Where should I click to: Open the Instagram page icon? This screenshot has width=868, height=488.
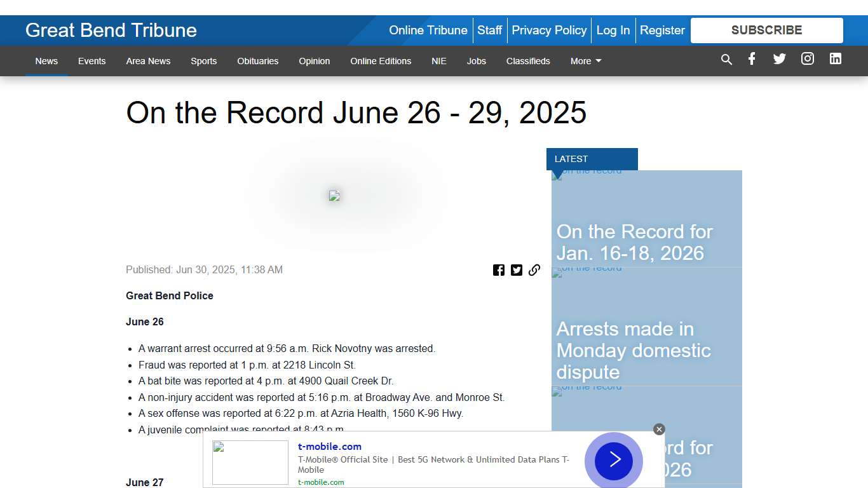coord(807,59)
